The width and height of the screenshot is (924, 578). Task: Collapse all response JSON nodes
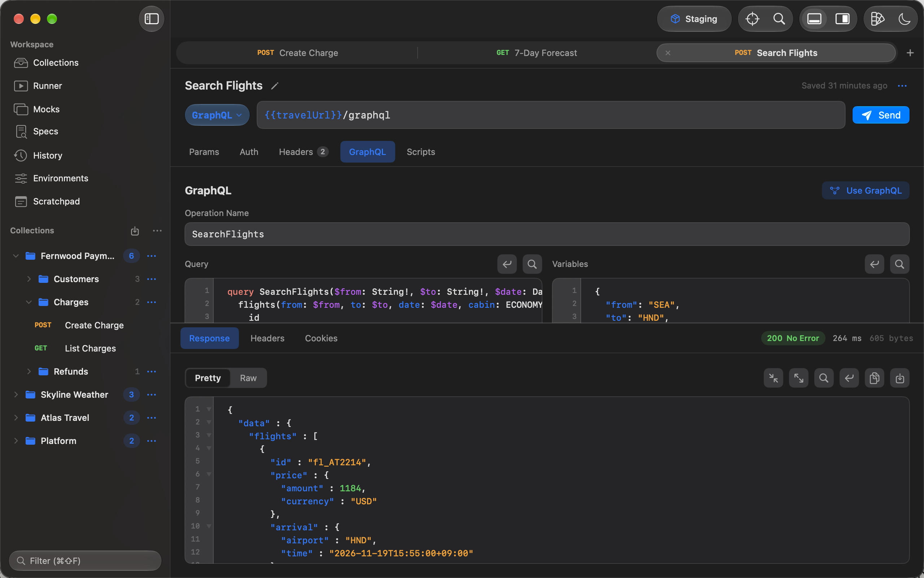773,378
